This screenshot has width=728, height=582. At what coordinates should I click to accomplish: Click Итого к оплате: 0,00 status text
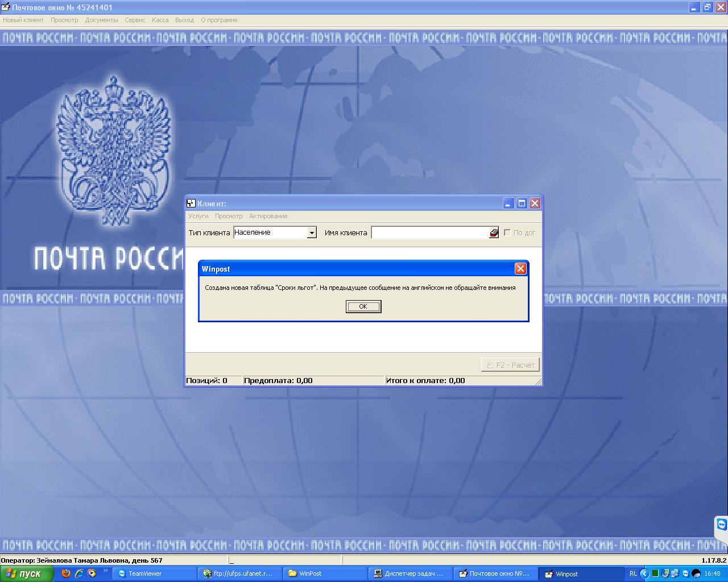pos(425,381)
